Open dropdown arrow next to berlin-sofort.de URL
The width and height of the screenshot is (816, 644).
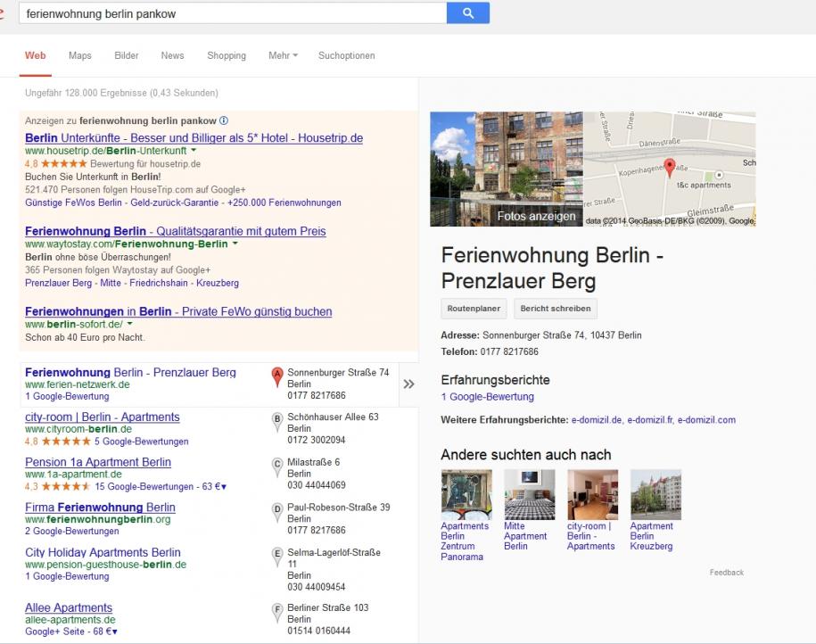[x=129, y=324]
